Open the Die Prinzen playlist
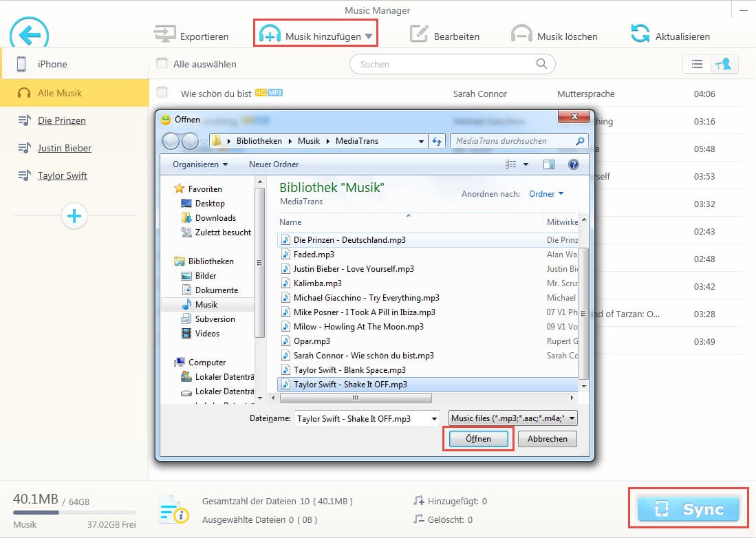This screenshot has width=756, height=538. (x=62, y=120)
